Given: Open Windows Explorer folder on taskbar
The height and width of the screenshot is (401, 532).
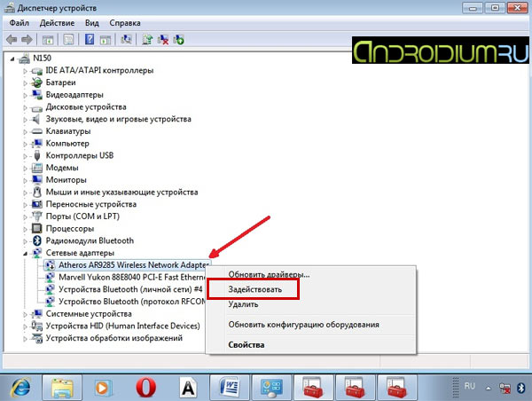Looking at the screenshot, I should (x=62, y=387).
